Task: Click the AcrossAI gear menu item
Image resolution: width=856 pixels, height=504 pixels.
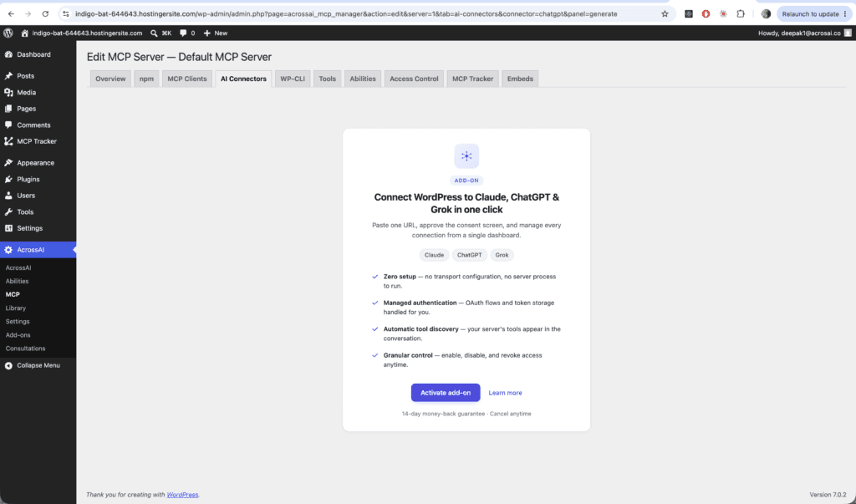Action: click(38, 250)
